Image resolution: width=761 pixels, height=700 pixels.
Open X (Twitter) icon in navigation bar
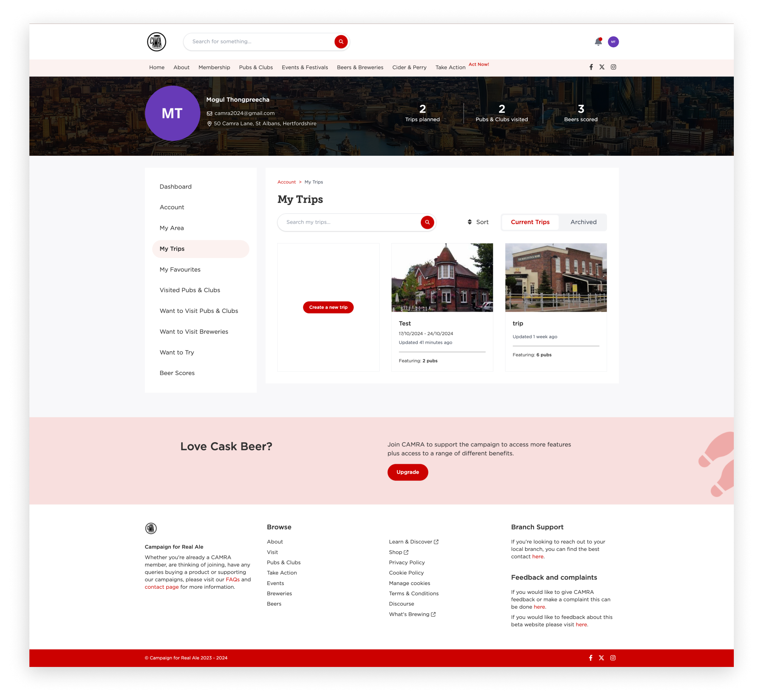tap(602, 67)
